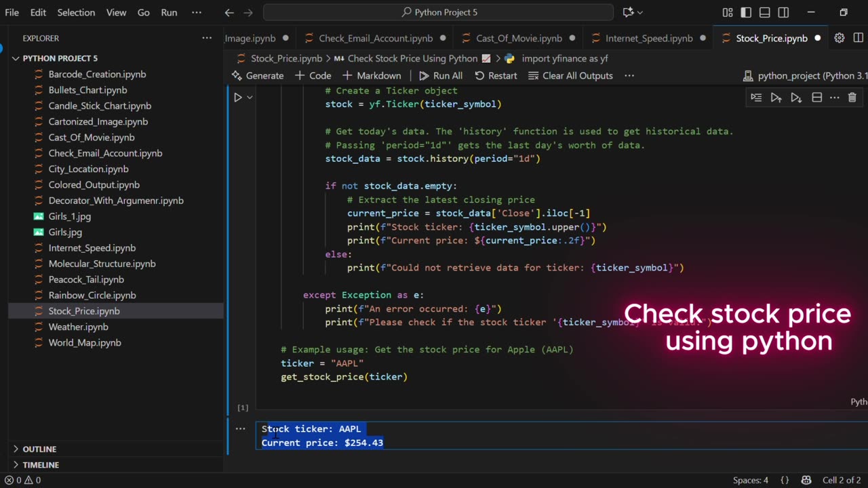Close the Stock_Price.ipynb tab unsaved dot
Screen dimensions: 868x488
point(818,38)
